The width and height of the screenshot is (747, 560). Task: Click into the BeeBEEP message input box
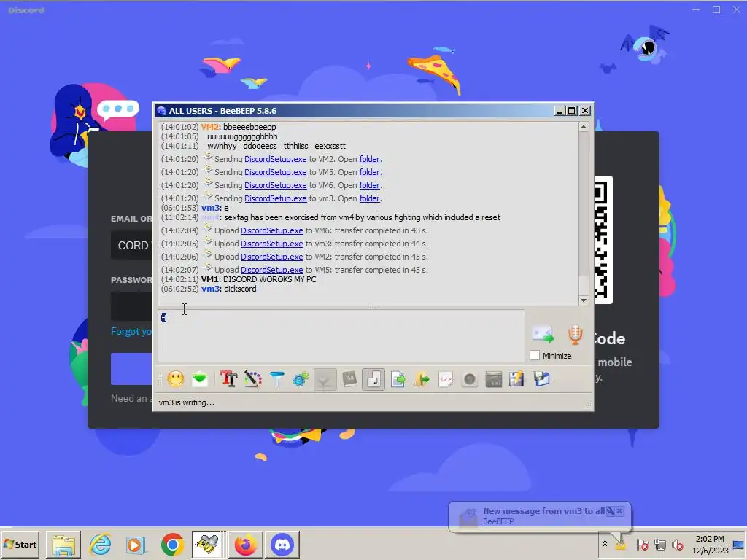(341, 335)
